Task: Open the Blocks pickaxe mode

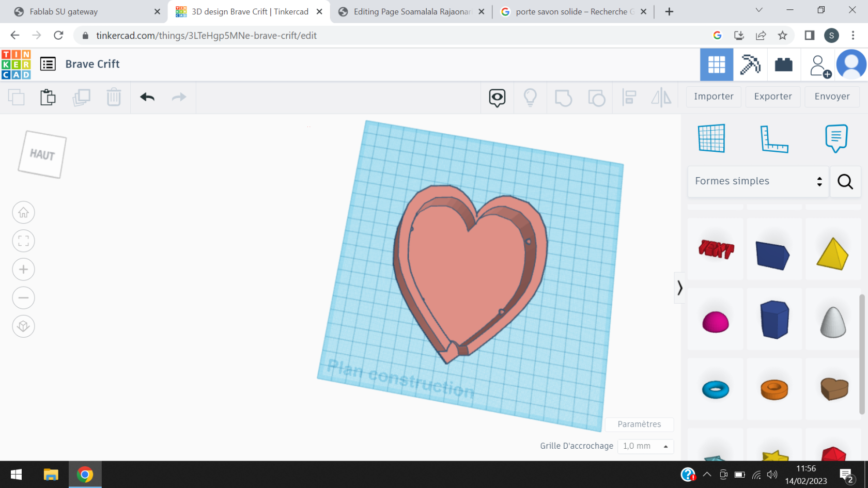Action: pyautogui.click(x=750, y=65)
